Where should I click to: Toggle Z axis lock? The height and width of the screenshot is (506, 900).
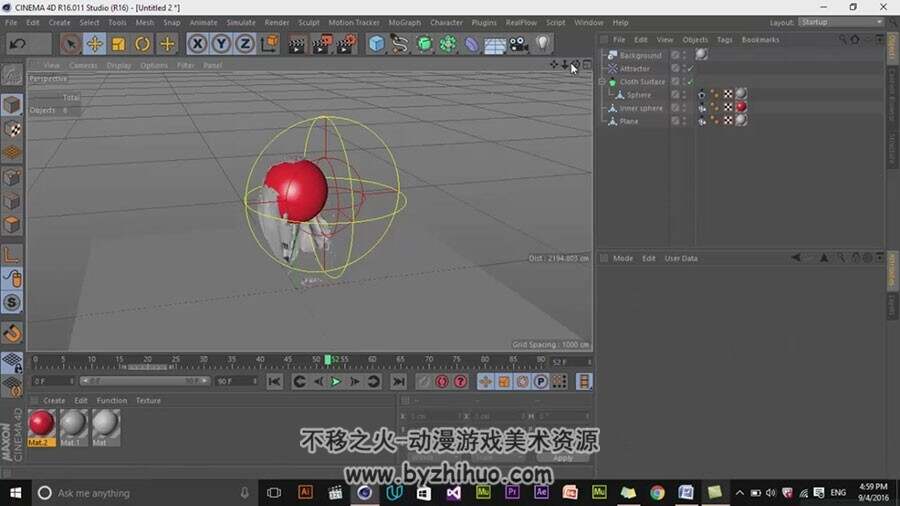pos(245,44)
